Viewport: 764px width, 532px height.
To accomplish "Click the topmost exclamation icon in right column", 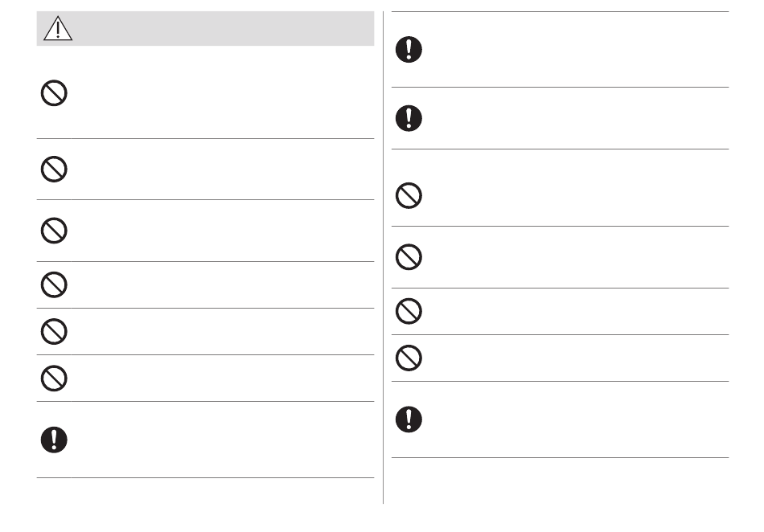I will click(409, 49).
